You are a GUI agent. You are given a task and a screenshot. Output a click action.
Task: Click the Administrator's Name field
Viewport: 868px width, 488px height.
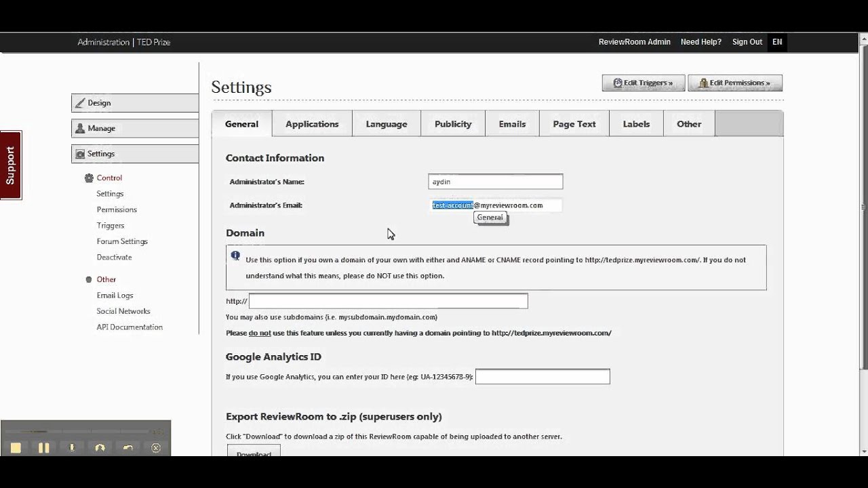[496, 182]
